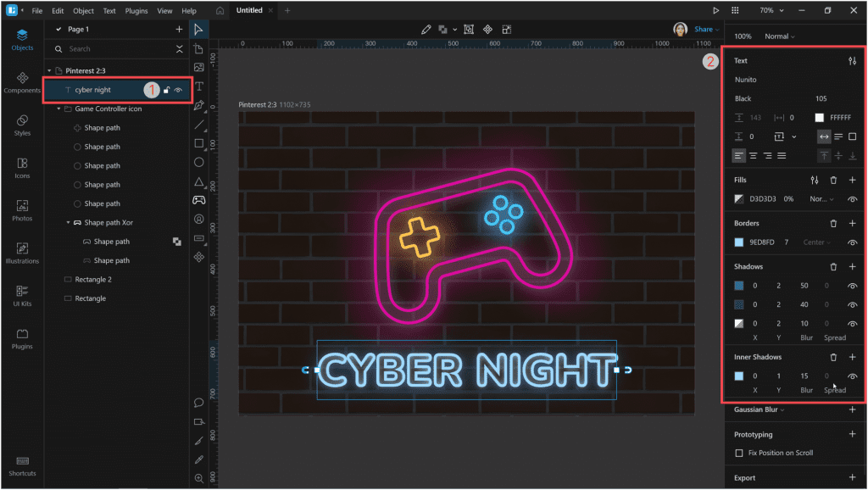The height and width of the screenshot is (490, 868).
Task: Open the FFFFFF text color swatch
Action: (x=820, y=117)
